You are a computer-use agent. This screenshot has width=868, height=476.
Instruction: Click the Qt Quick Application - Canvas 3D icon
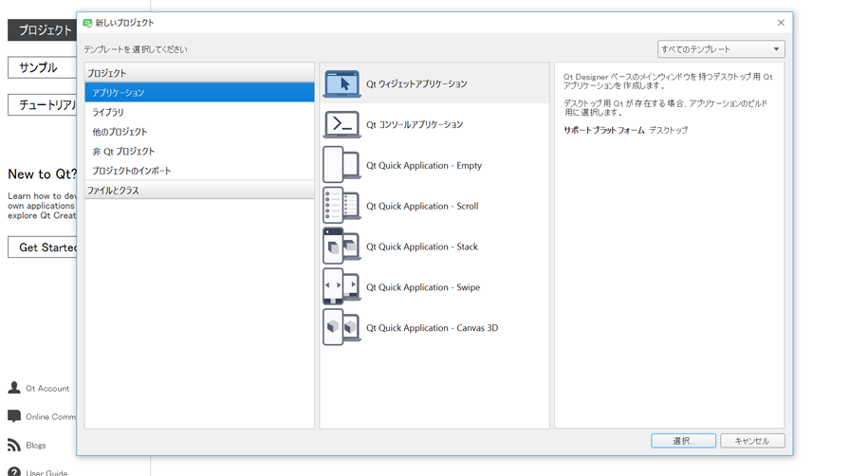coord(342,328)
